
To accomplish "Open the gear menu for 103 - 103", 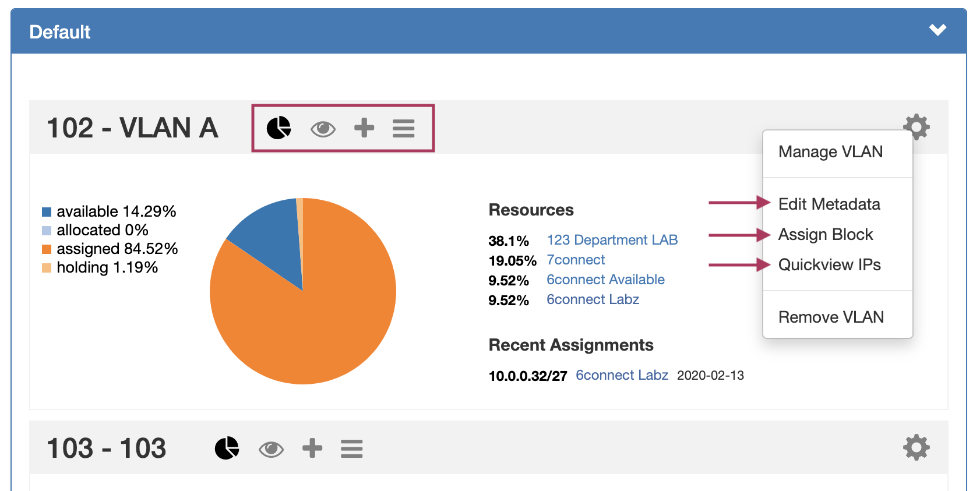I will pyautogui.click(x=916, y=447).
